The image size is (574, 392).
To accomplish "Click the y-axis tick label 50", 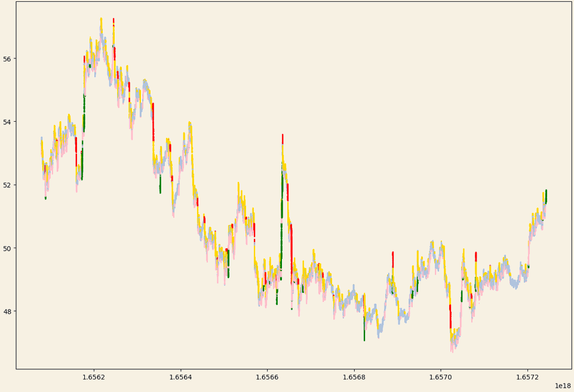I will click(x=7, y=248).
